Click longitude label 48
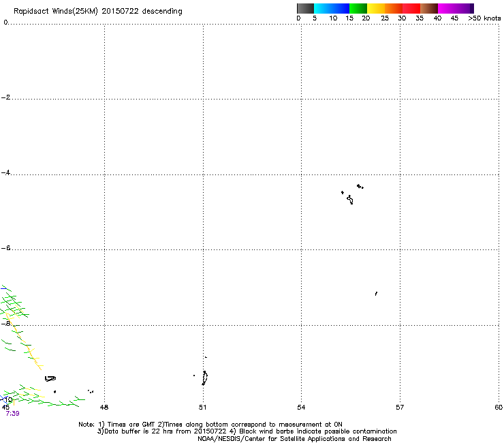 coord(104,408)
